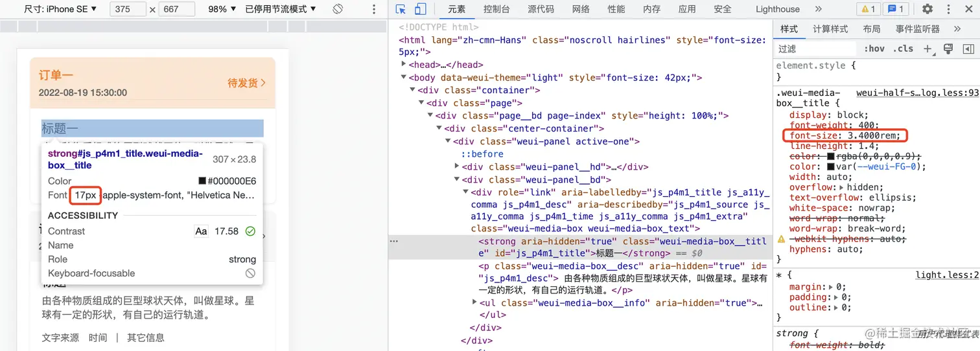Select the 元素 tab
The image size is (980, 351).
tap(456, 9)
